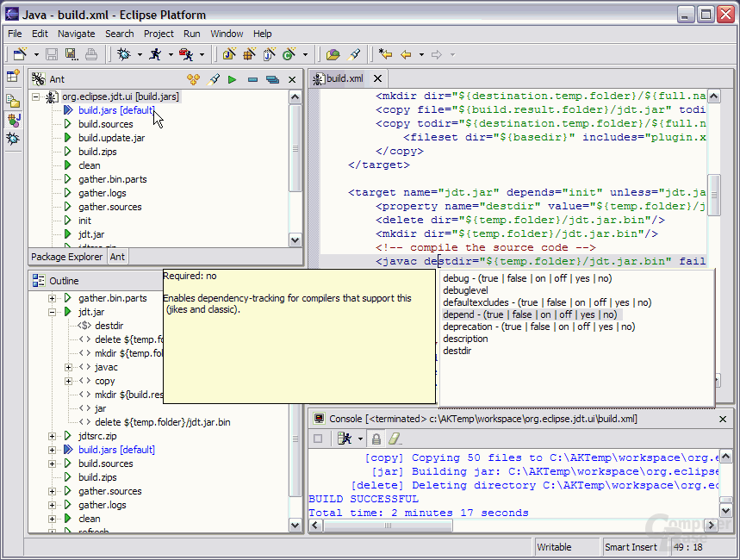Expand the copy node in Outline

click(68, 381)
